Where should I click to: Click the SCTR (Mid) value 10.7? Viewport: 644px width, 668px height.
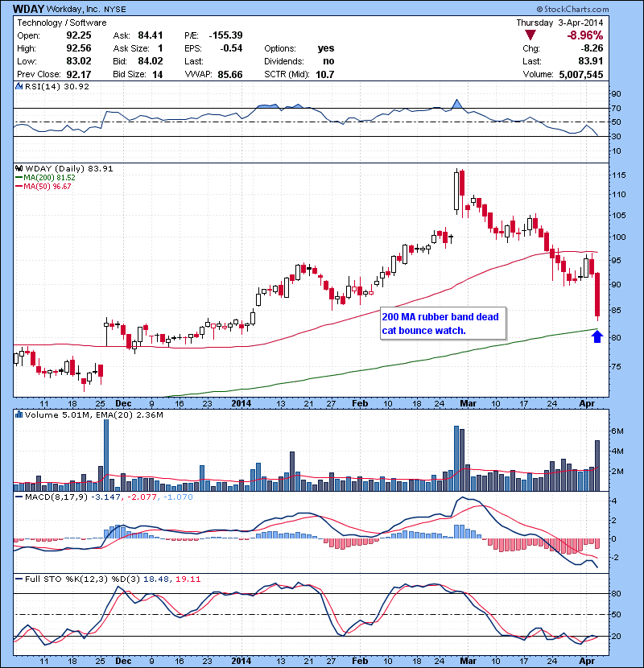point(324,75)
